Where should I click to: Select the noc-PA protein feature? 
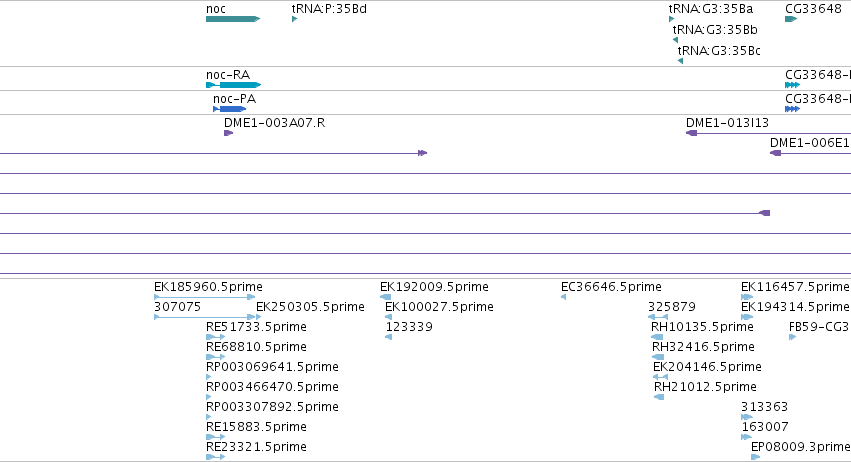click(230, 109)
